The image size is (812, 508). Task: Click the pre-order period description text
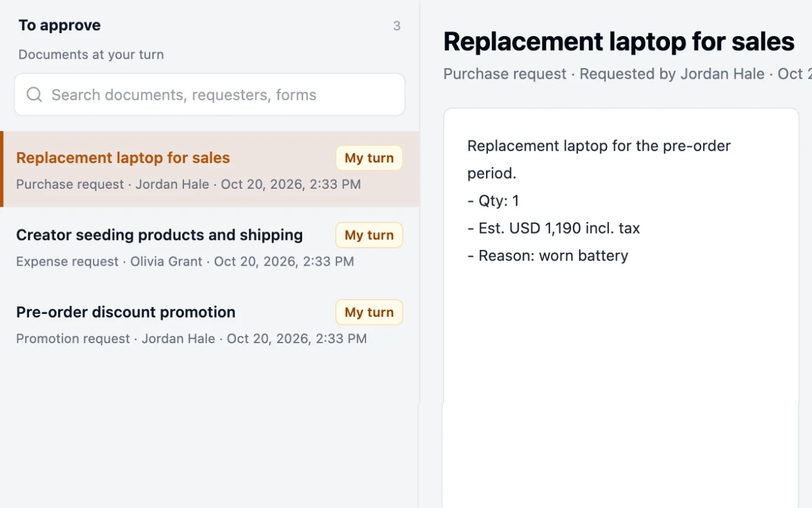(599, 160)
